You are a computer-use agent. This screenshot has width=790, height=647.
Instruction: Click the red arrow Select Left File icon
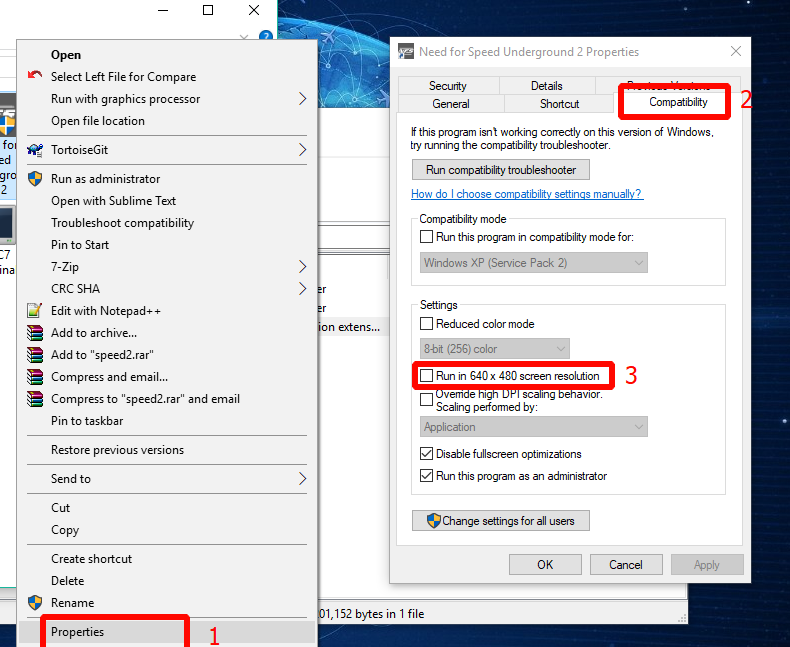point(35,75)
